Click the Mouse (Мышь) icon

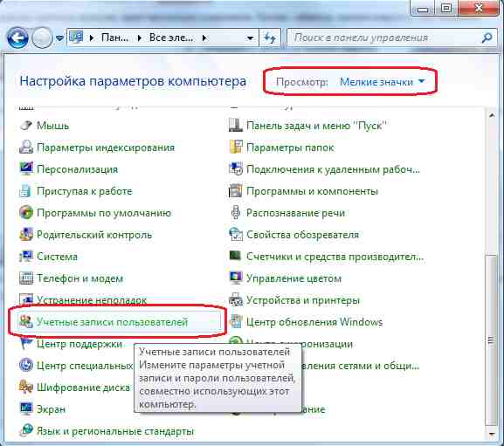[25, 125]
